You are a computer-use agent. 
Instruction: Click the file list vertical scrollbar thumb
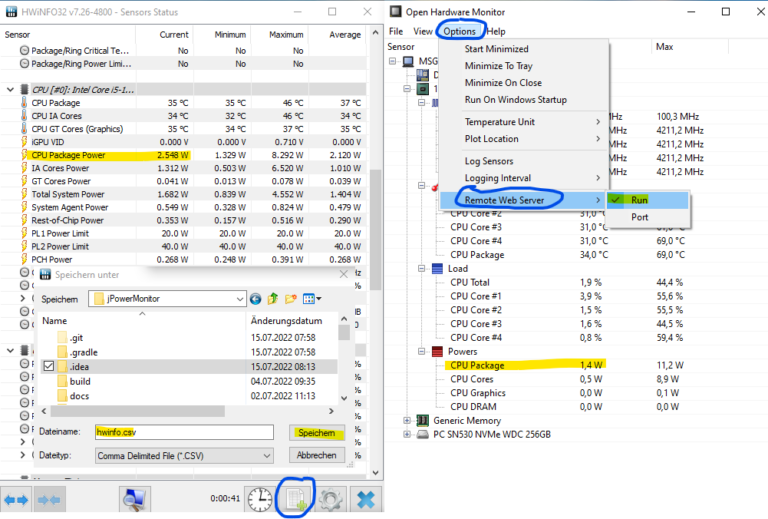pos(344,332)
